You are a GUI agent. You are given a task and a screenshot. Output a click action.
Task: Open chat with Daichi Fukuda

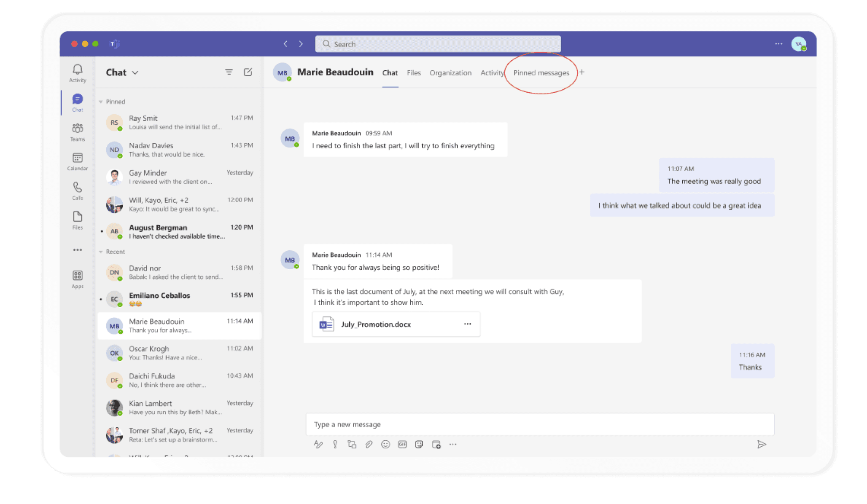tap(179, 380)
